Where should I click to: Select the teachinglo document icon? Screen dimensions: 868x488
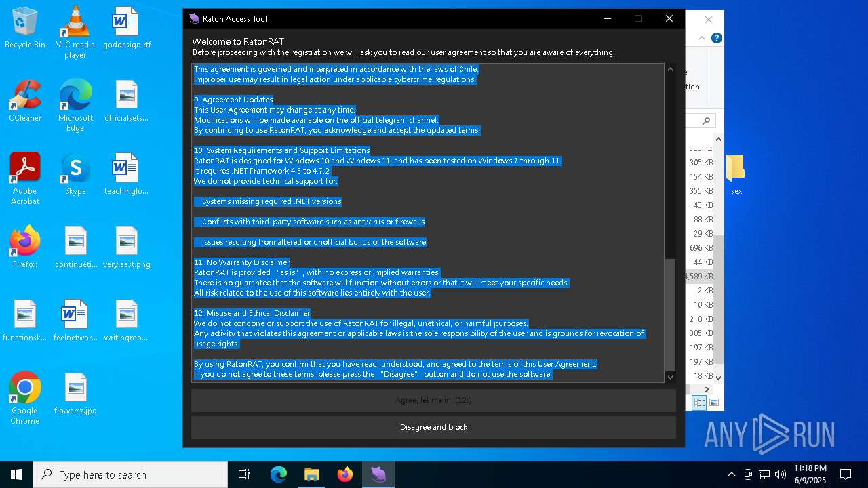(127, 175)
